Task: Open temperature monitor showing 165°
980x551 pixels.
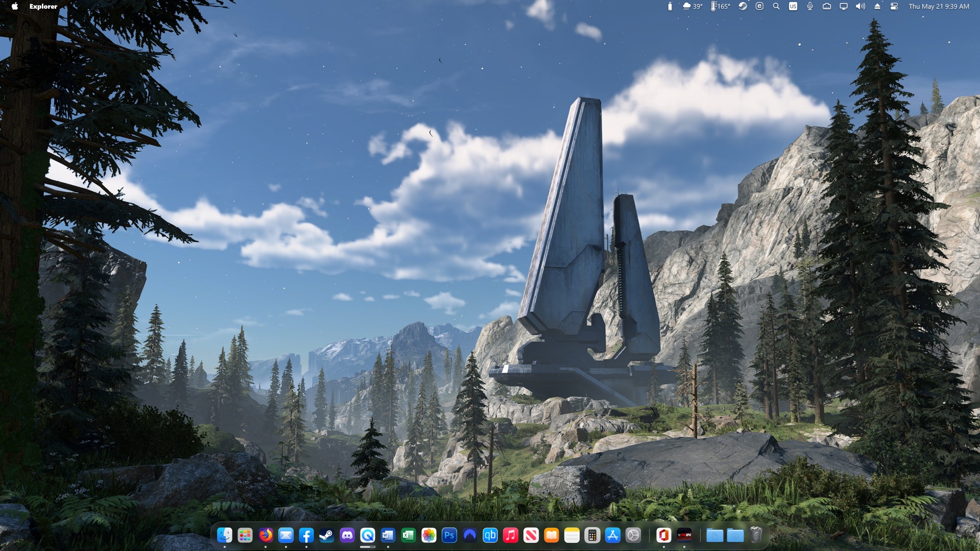Action: point(721,6)
